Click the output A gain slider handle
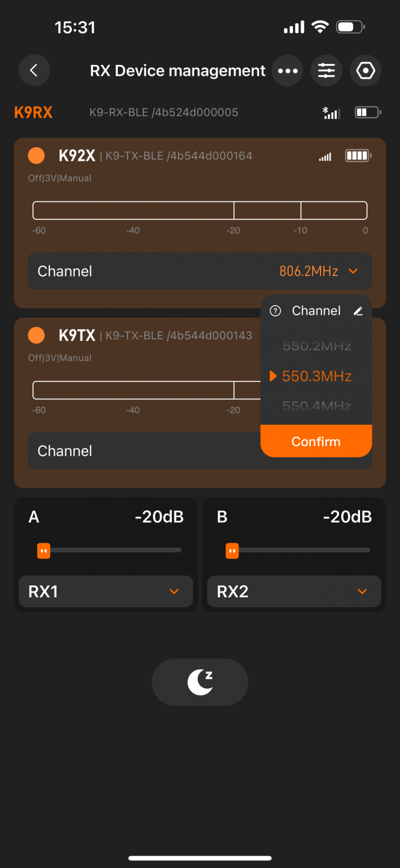400x868 pixels. [x=44, y=551]
